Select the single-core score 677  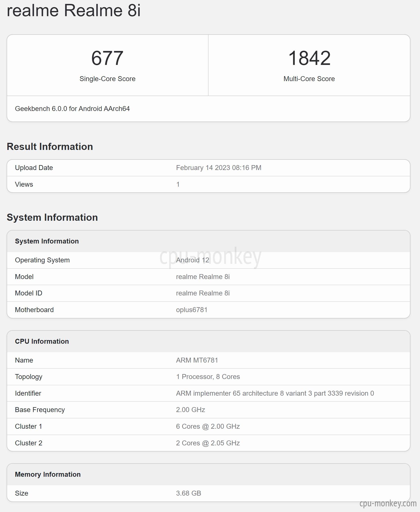coord(107,58)
